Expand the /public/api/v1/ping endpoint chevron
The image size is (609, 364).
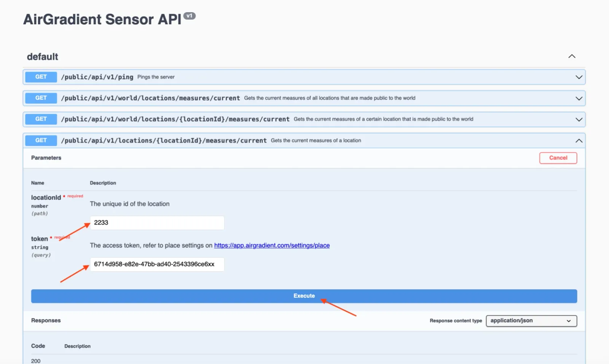coord(579,77)
